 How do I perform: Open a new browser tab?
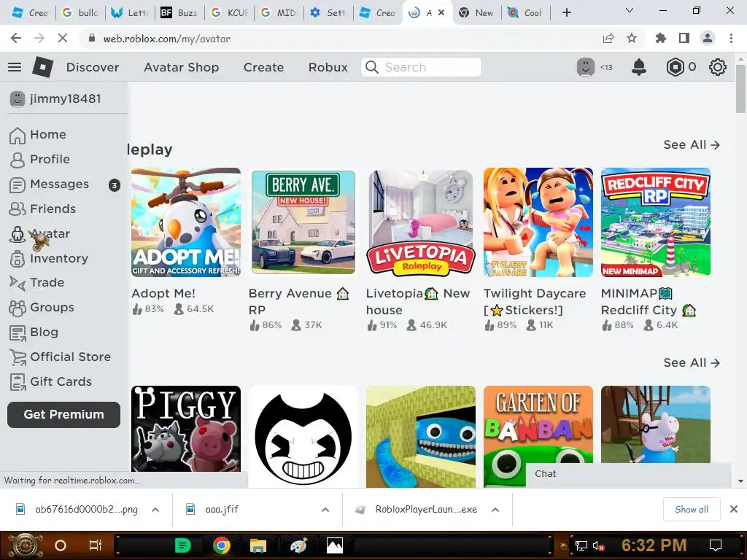[x=566, y=13]
